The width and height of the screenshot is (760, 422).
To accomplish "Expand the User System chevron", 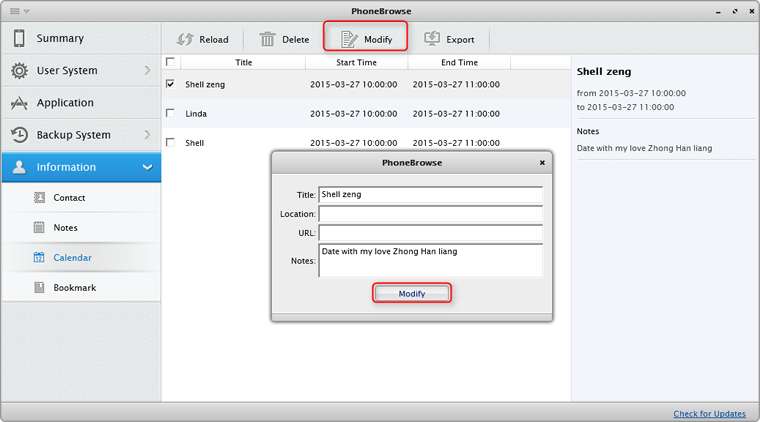I will (147, 71).
